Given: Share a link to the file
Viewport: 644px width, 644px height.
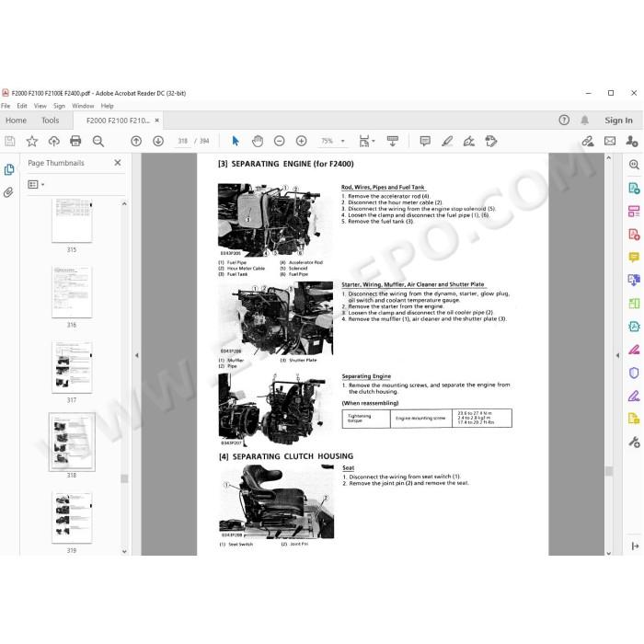Looking at the screenshot, I should 588,142.
